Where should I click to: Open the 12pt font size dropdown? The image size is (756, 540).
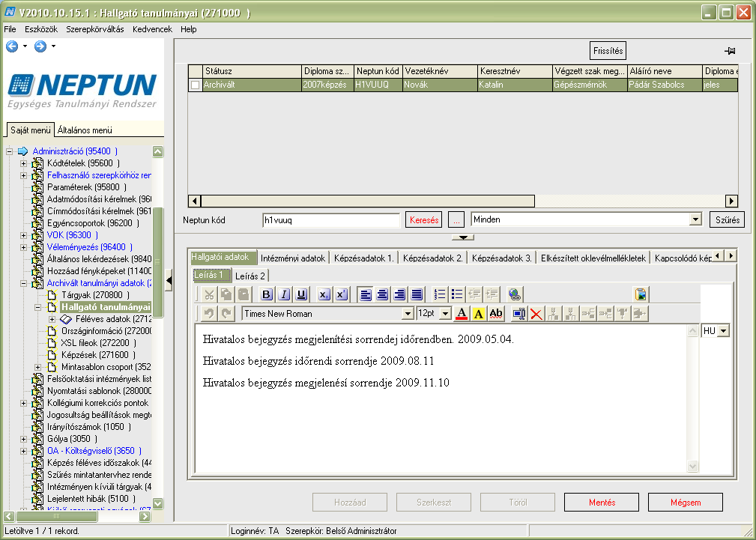pyautogui.click(x=446, y=314)
